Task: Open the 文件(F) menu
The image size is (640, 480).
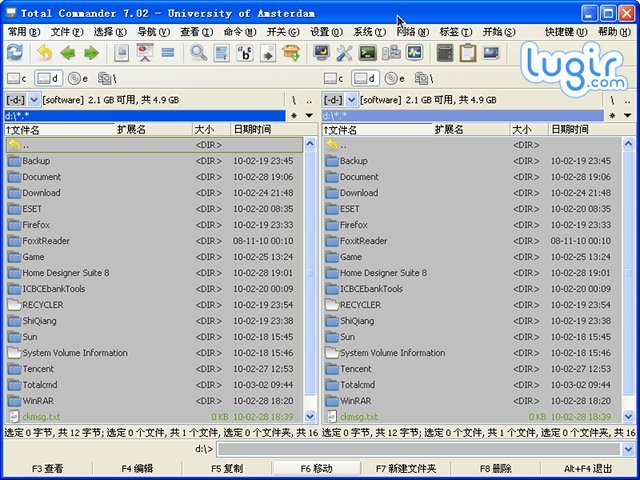Action: [67, 32]
